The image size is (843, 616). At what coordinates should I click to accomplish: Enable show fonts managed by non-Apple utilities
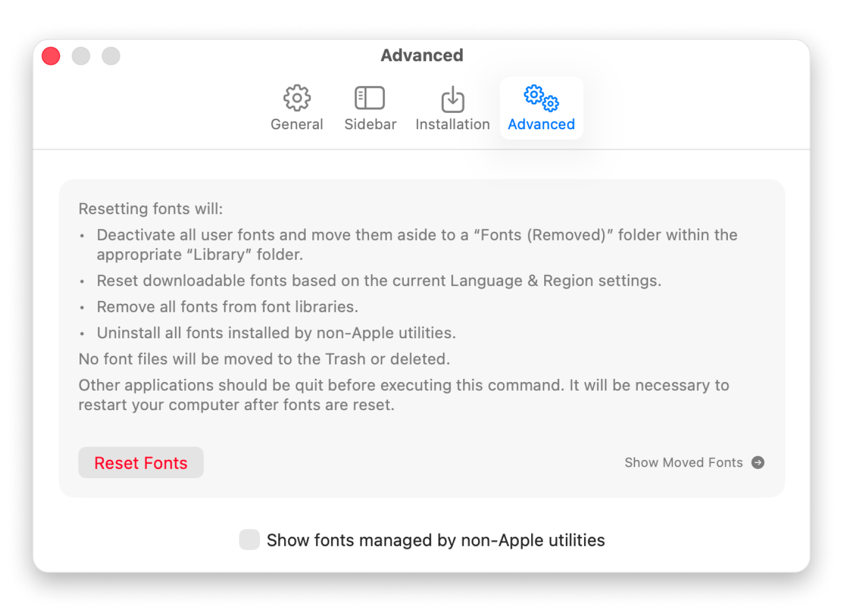(x=249, y=539)
